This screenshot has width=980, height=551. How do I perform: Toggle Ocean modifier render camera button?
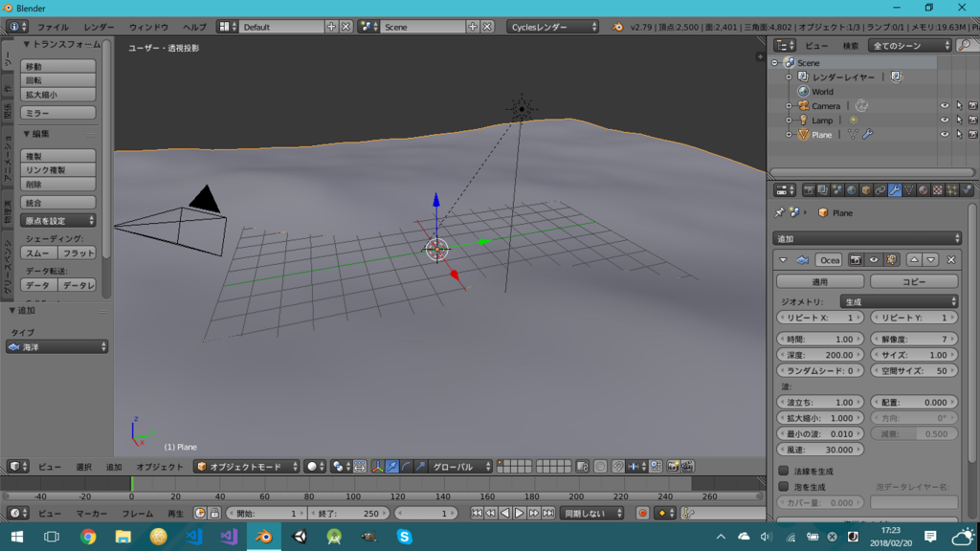tap(856, 260)
